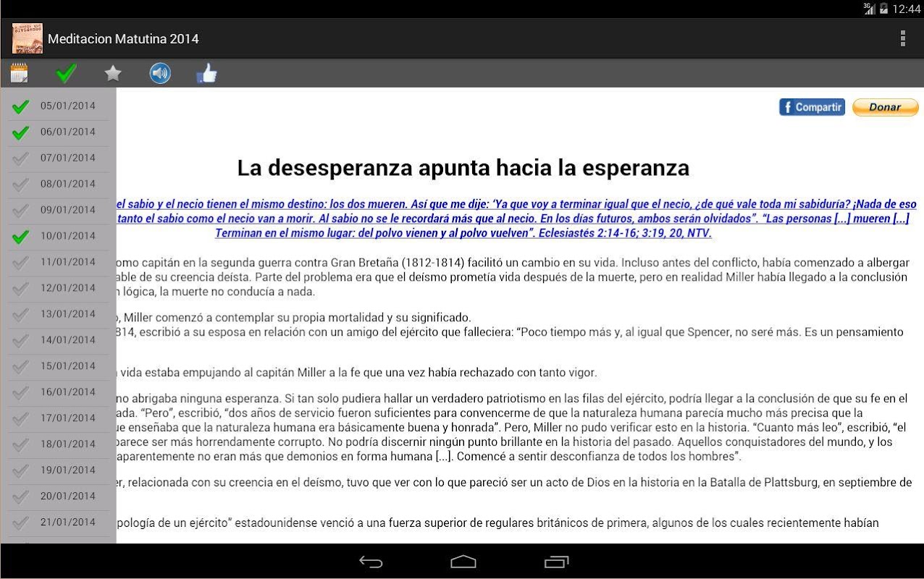
Task: Tap heading La desesperanza apunta hacia la esperanza
Action: (463, 168)
